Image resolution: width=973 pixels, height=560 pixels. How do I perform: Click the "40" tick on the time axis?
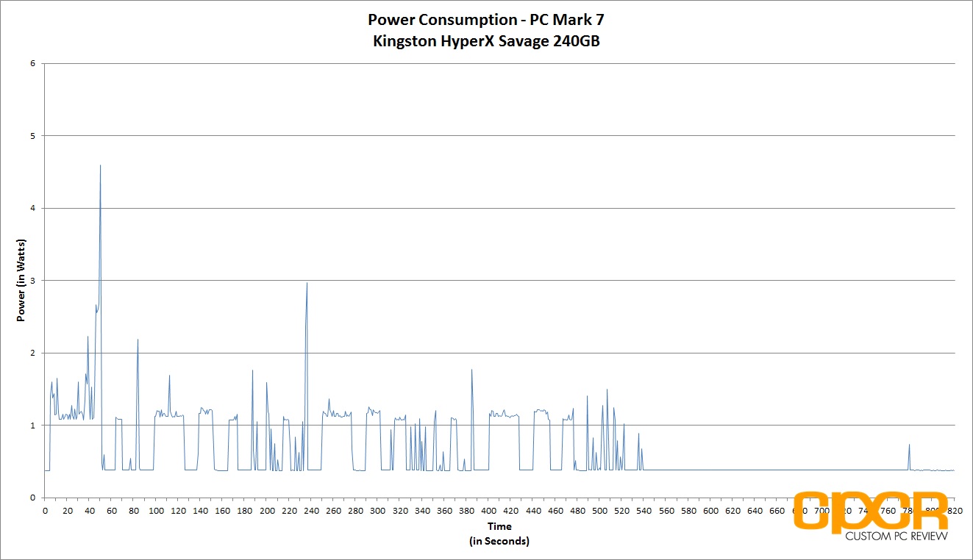89,510
